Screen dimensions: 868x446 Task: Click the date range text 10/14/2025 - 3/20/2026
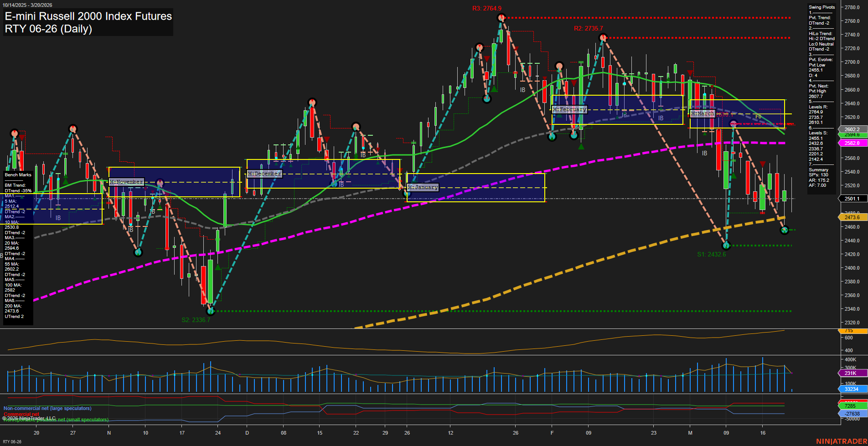[27, 5]
